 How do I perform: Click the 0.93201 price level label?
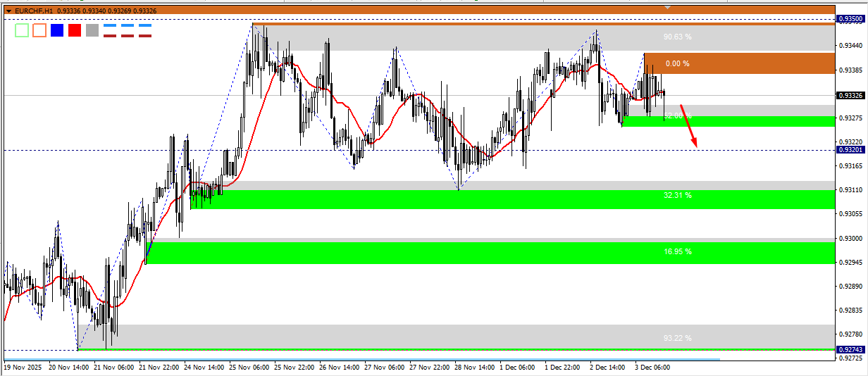coord(850,150)
